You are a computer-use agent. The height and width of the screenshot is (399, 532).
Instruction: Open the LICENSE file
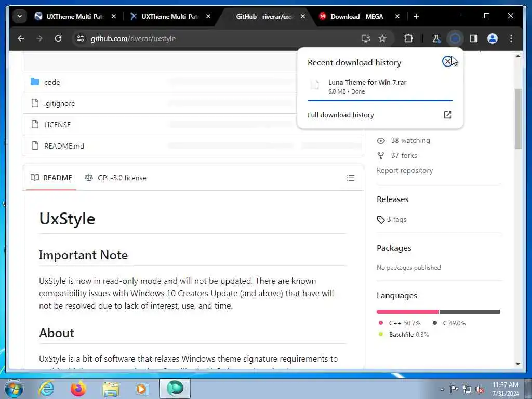coord(57,125)
